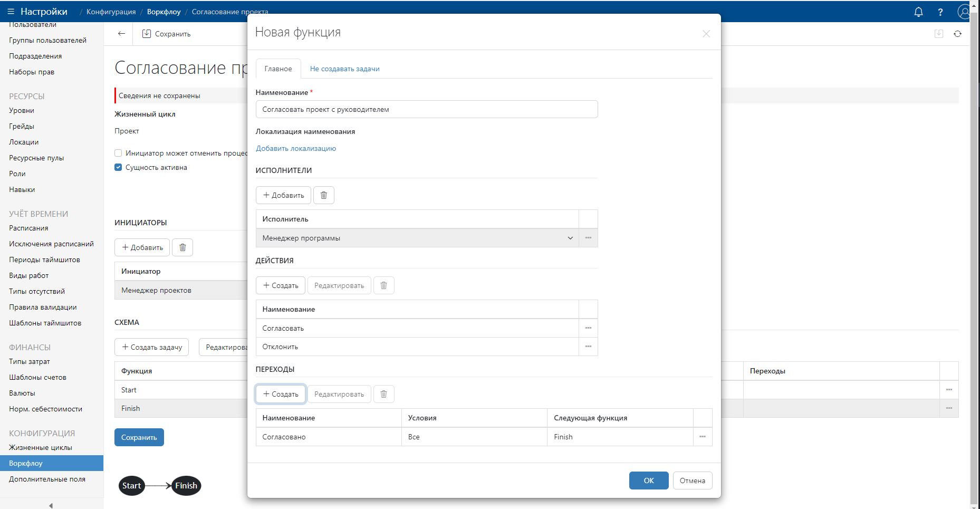Click Finish node in workflow diagram
Image resolution: width=980 pixels, height=509 pixels.
186,486
